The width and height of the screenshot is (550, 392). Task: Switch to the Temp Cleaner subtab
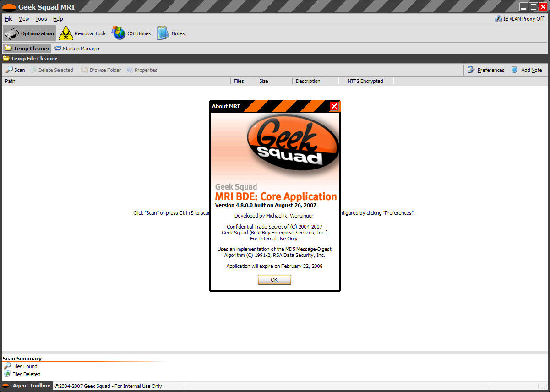click(27, 49)
